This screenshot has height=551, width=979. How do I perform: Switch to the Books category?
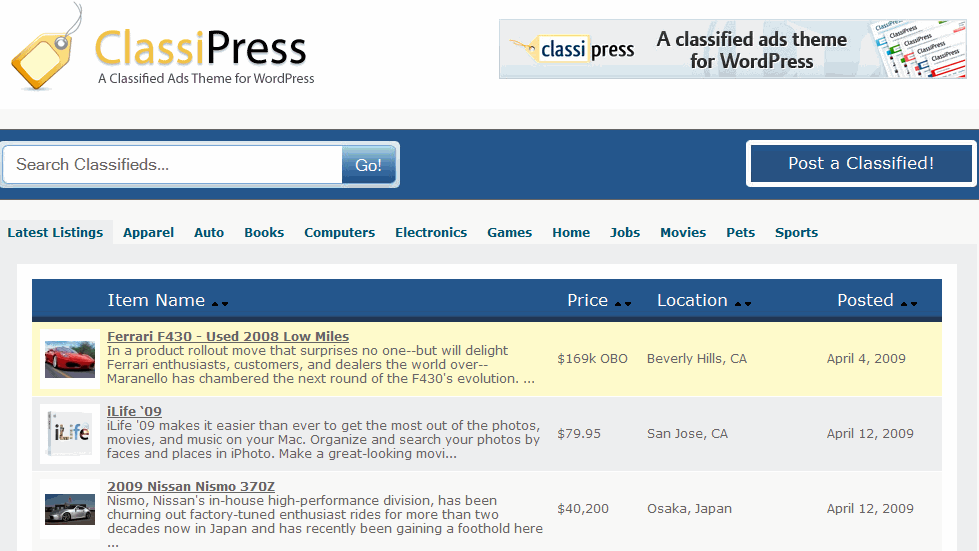click(264, 232)
